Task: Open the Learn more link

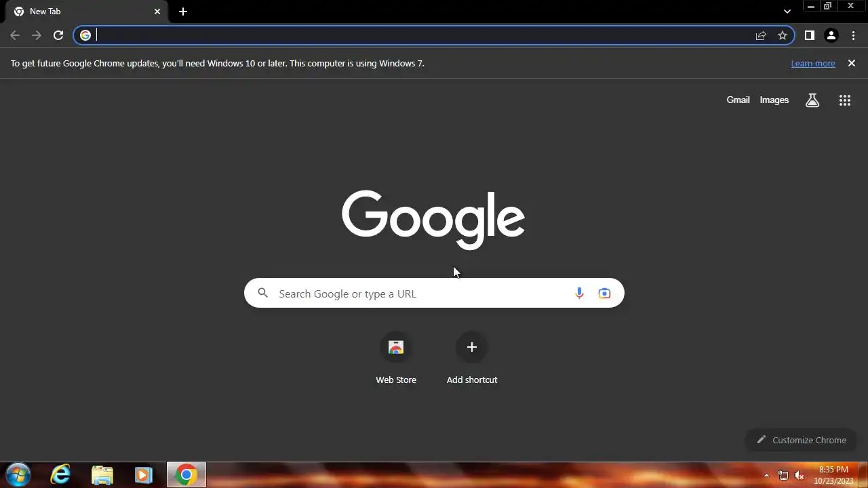Action: pos(813,63)
